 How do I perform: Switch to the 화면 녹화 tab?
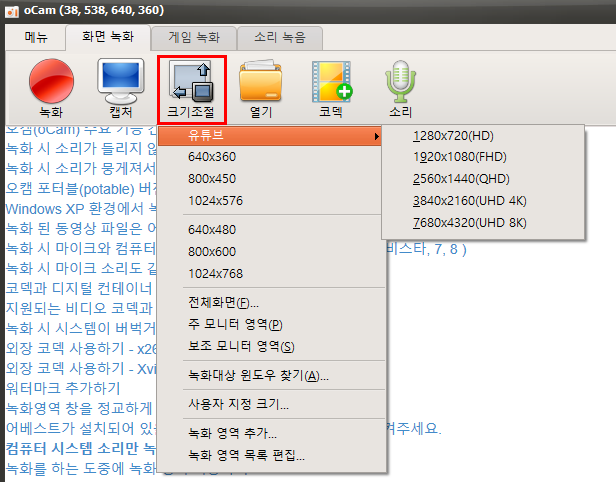(x=108, y=37)
